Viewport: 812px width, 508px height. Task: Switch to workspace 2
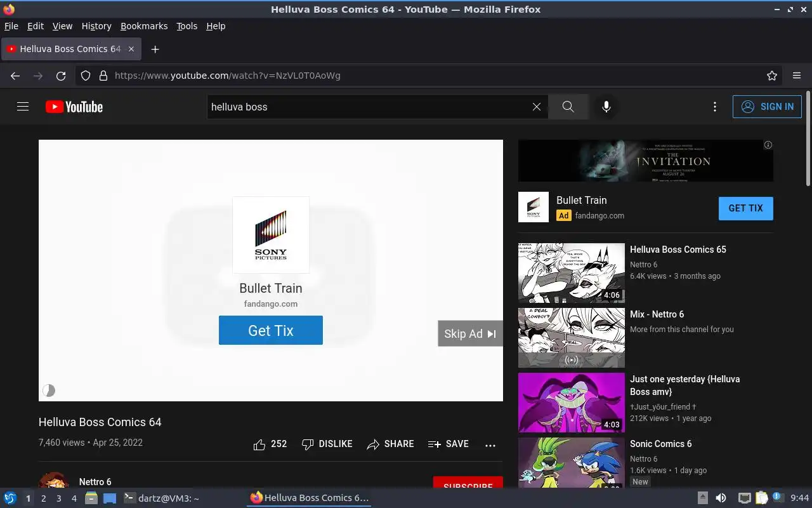pyautogui.click(x=43, y=498)
